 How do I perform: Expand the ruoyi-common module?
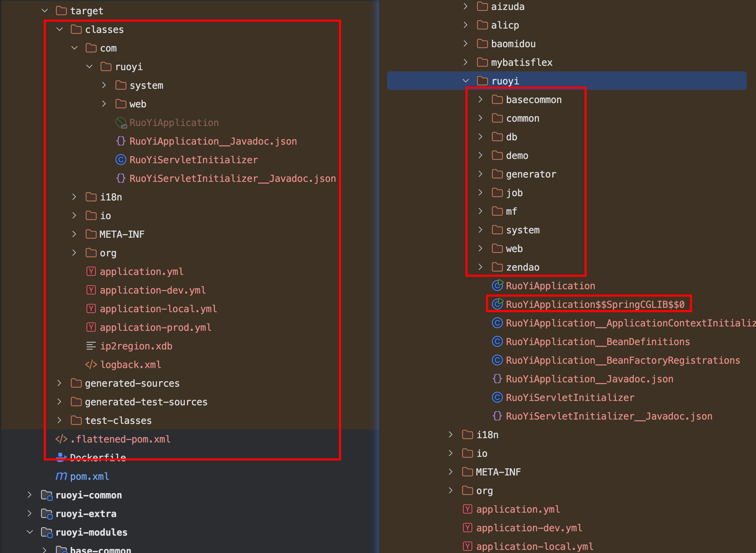click(30, 495)
